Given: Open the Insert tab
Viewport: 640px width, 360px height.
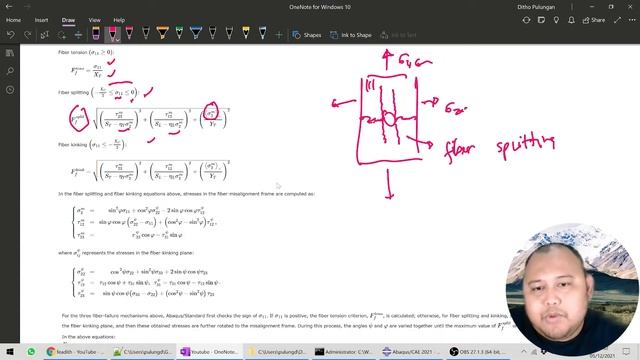Looking at the screenshot, I should [41, 20].
